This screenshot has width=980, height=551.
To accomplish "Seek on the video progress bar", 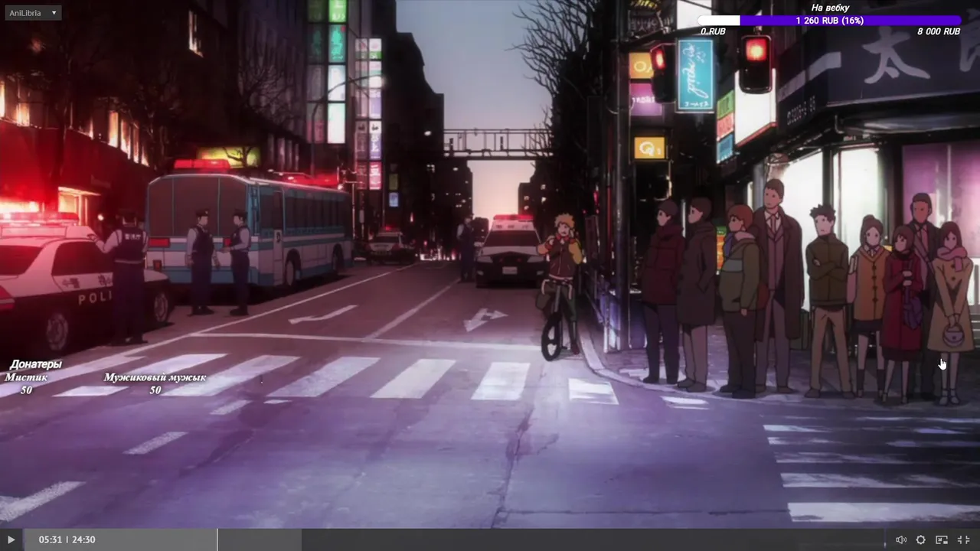I will pyautogui.click(x=455, y=540).
